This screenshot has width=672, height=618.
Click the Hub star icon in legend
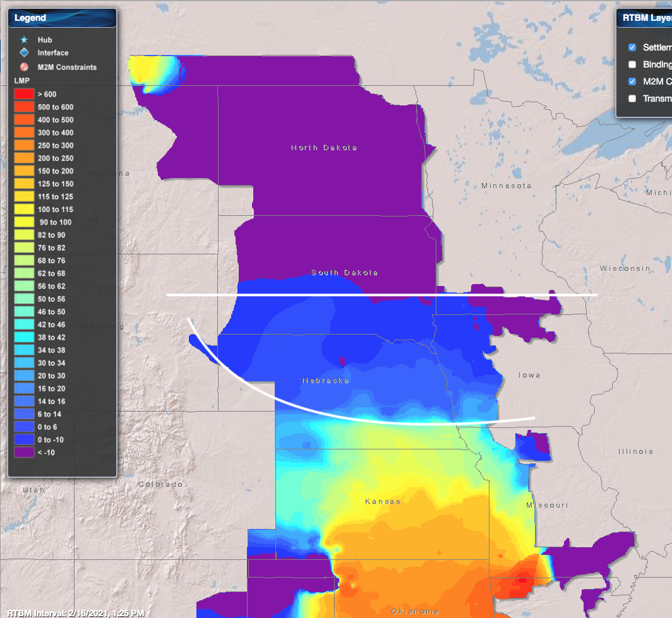[x=24, y=40]
